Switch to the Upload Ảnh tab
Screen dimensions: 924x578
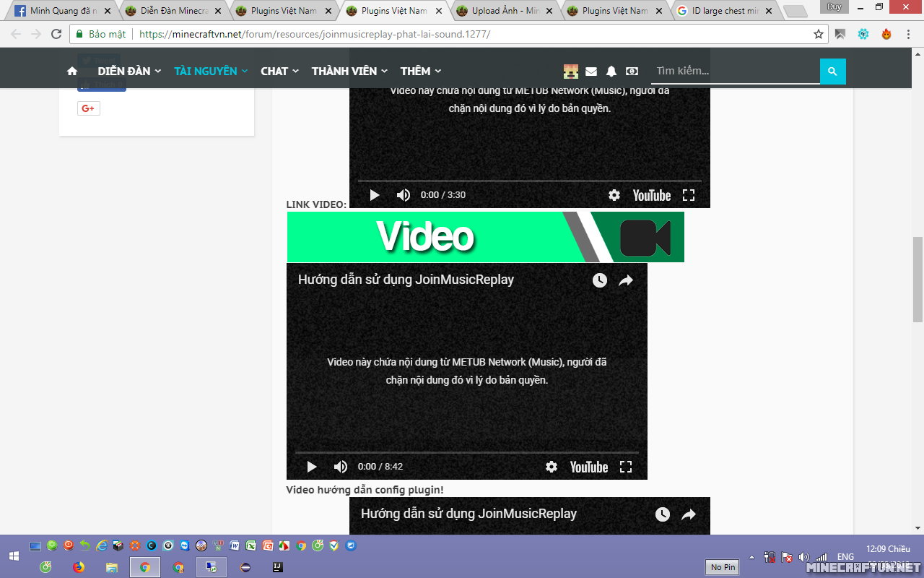point(505,11)
